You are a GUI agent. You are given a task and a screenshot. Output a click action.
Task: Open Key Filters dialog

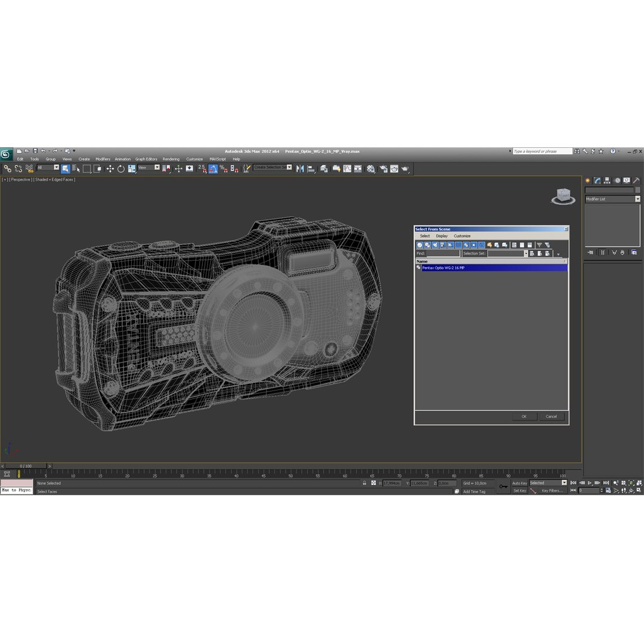coord(552,491)
